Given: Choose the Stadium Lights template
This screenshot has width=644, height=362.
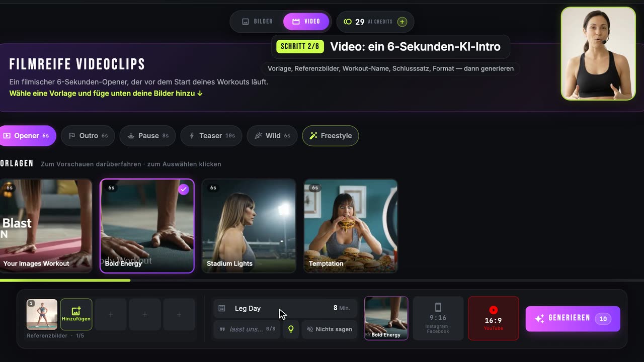Looking at the screenshot, I should point(249,226).
